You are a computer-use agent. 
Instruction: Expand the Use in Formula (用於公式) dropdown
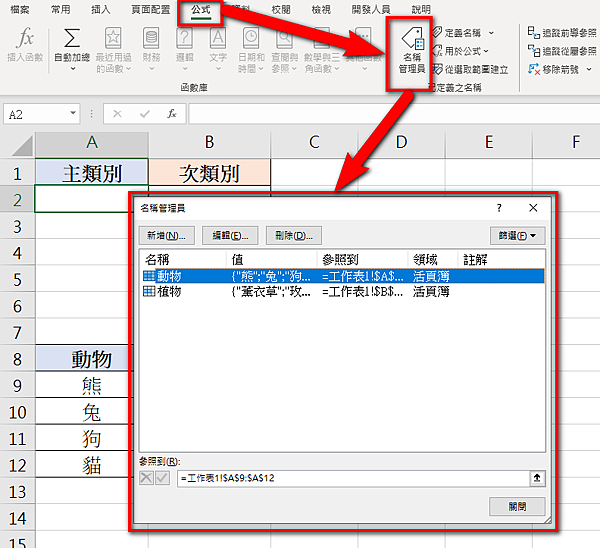coord(486,51)
